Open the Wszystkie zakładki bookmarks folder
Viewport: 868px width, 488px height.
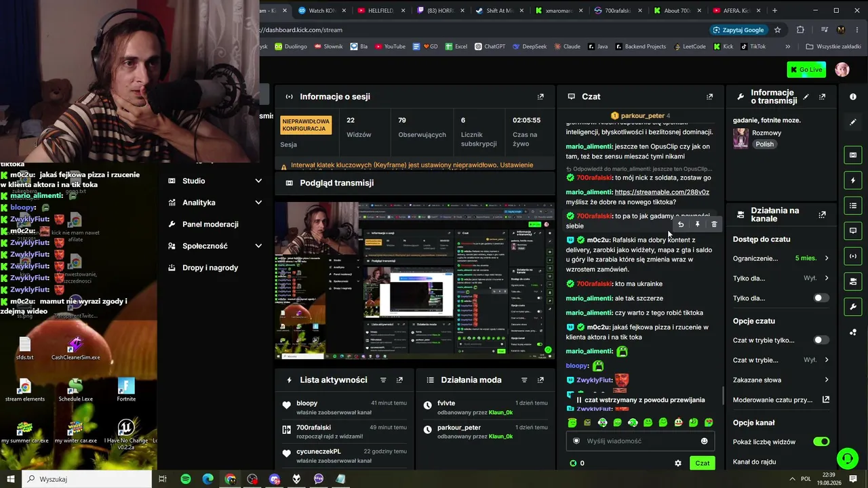(x=833, y=47)
